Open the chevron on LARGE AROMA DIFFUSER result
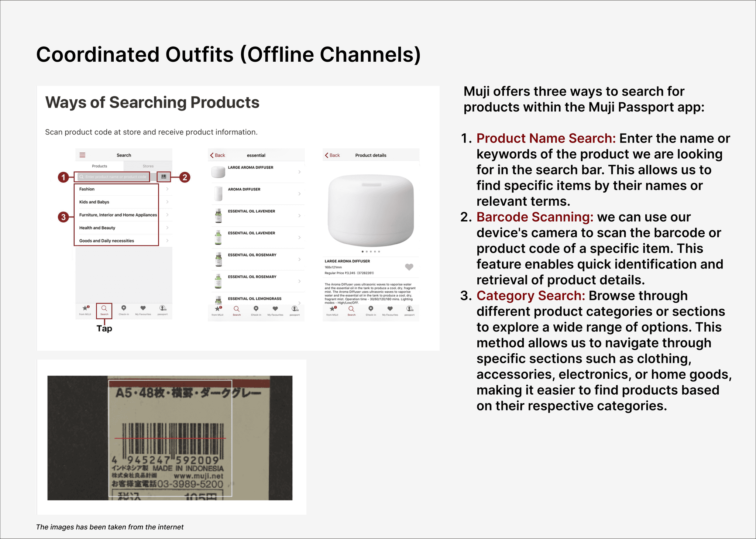The height and width of the screenshot is (539, 756). pos(299,172)
